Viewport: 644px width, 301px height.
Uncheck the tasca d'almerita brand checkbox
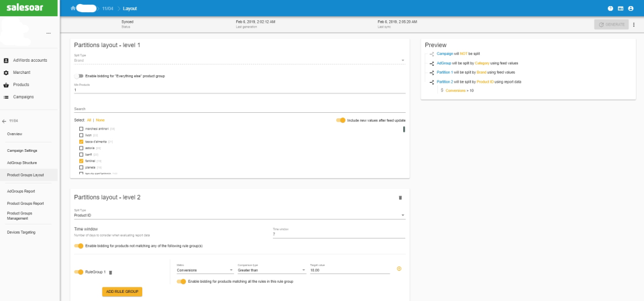click(81, 142)
